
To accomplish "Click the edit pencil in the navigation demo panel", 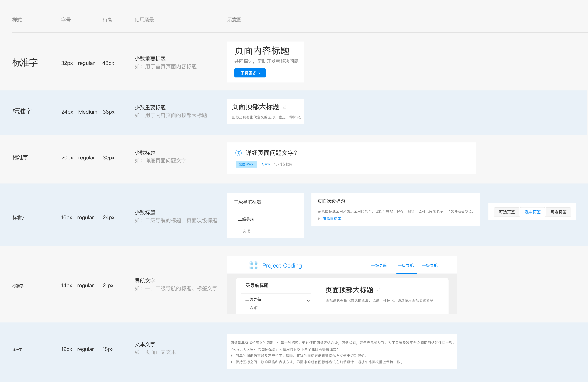I will (378, 290).
